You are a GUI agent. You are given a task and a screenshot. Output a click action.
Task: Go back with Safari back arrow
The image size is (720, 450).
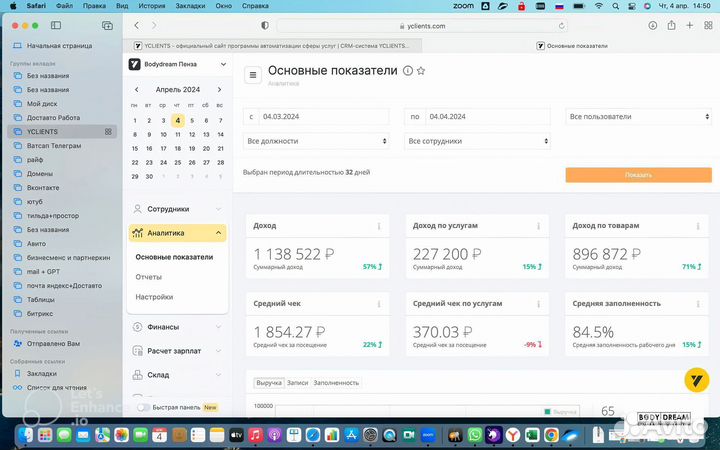click(136, 26)
